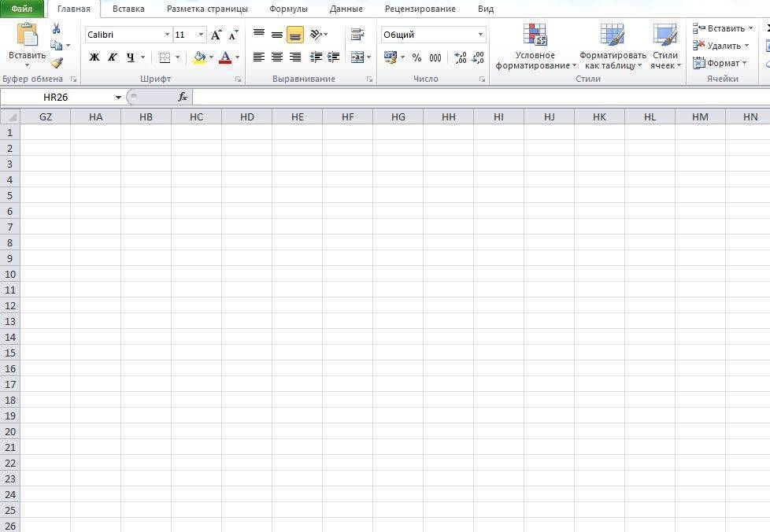Click the Cut scissors icon
Screen dimensions: 770x532
point(56,28)
